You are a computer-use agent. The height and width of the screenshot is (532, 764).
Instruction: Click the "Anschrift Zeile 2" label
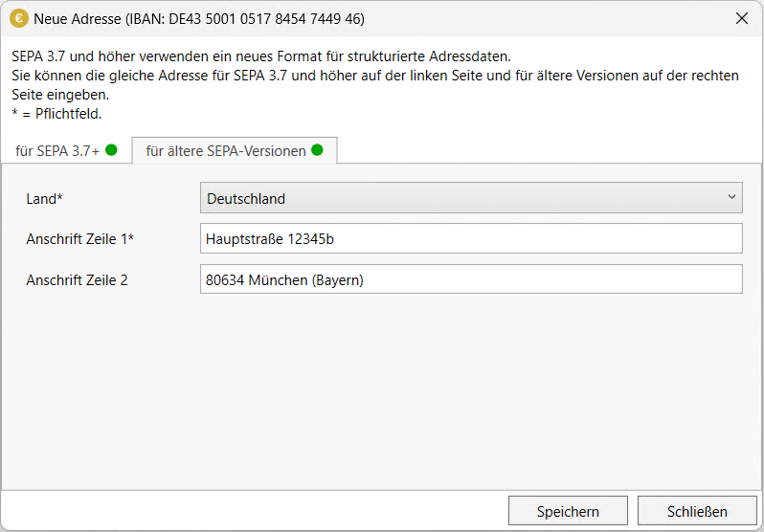tap(77, 280)
